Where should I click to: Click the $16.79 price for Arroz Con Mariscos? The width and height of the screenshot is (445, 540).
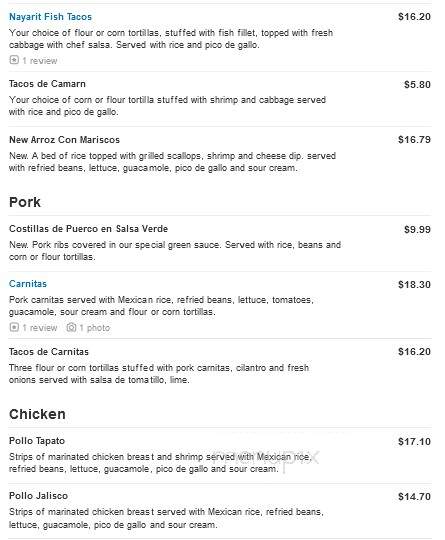[414, 139]
